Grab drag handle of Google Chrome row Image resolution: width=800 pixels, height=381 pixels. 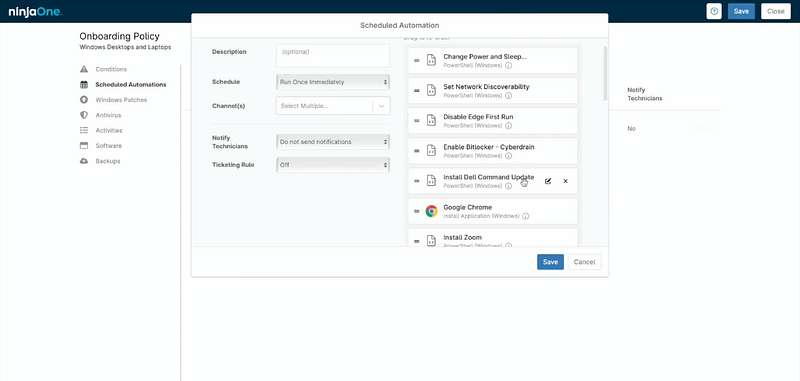(416, 211)
